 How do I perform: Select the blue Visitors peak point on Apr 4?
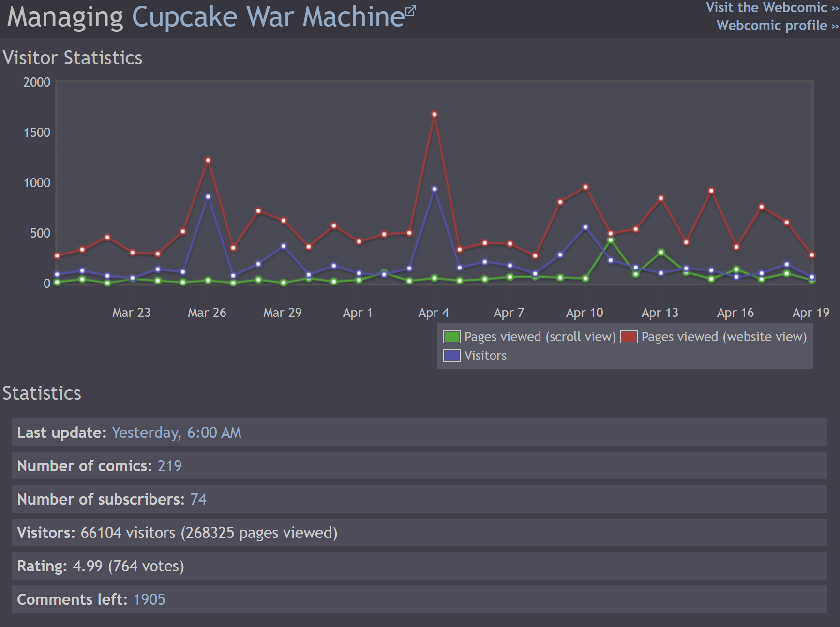pos(435,189)
